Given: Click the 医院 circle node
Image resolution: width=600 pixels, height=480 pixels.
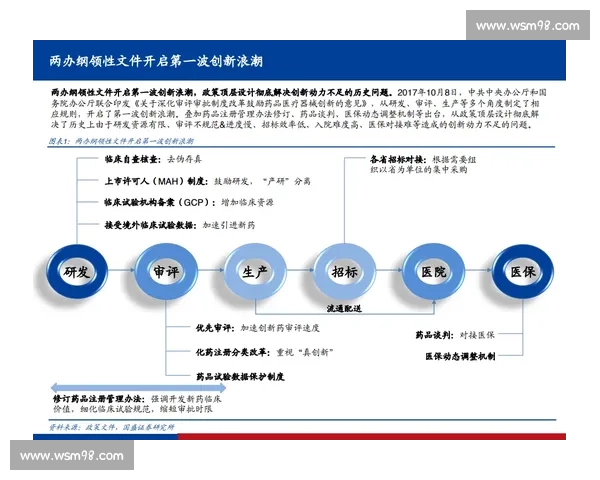Looking at the screenshot, I should point(434,272).
